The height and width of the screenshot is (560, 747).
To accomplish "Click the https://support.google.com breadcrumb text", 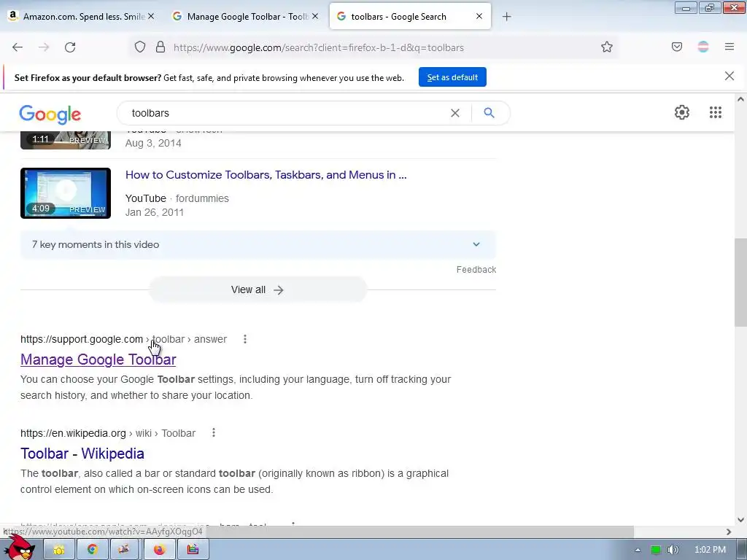I will [82, 339].
